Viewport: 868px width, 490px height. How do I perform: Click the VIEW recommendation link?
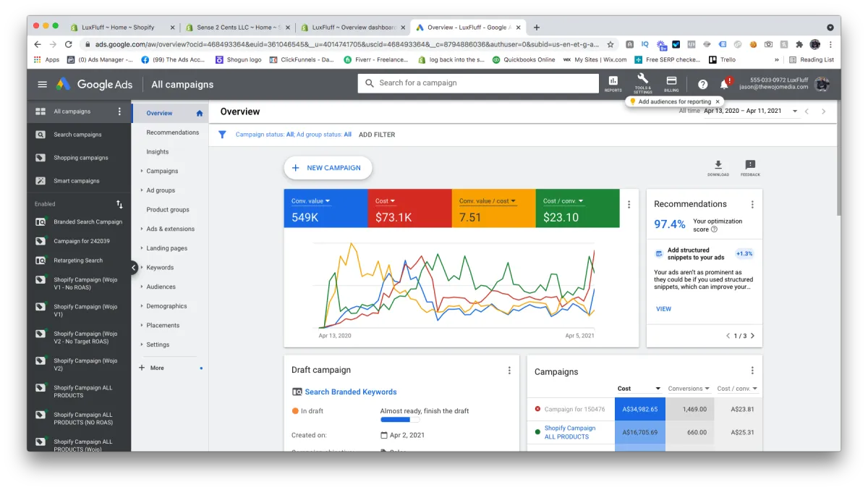pyautogui.click(x=663, y=309)
